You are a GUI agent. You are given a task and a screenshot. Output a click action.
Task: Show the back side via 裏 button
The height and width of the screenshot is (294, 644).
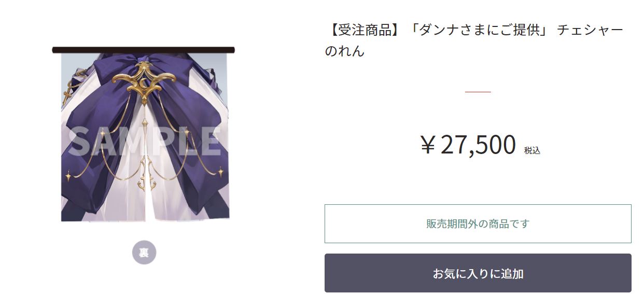click(144, 253)
